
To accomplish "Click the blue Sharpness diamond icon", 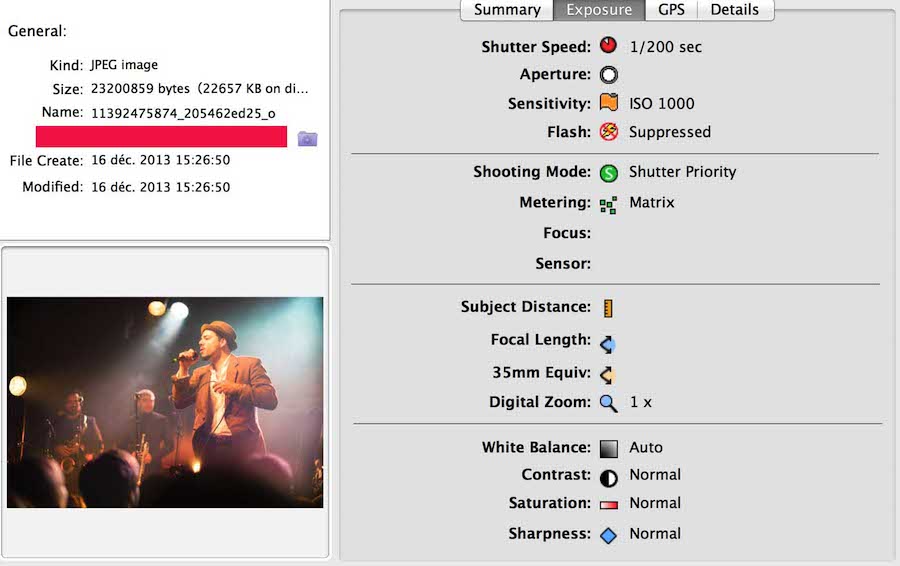I will [608, 535].
